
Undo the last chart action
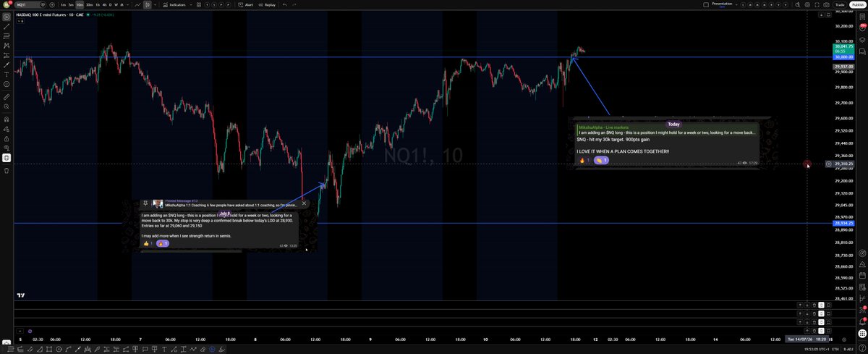[285, 4]
